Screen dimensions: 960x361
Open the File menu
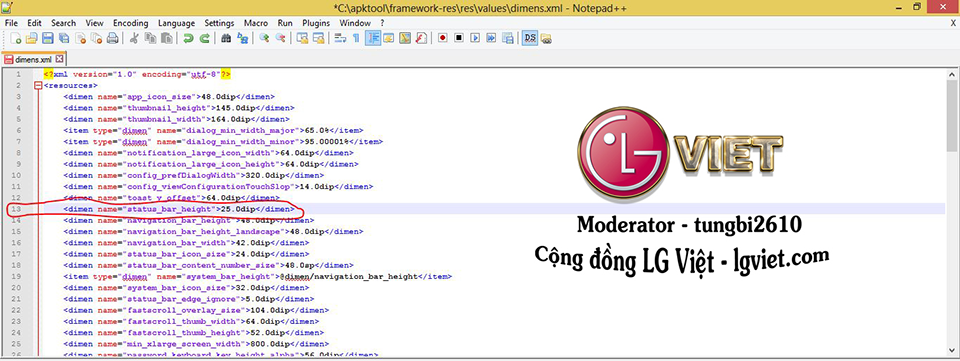(x=12, y=23)
